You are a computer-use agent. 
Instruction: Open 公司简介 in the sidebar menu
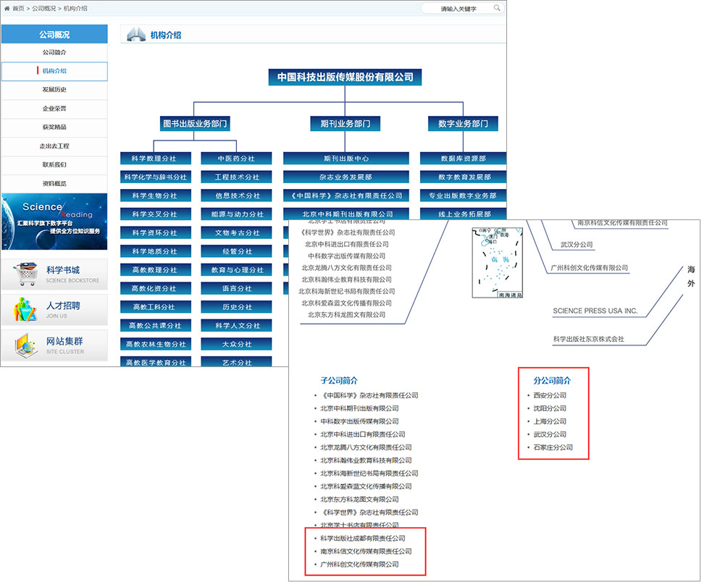tap(54, 52)
